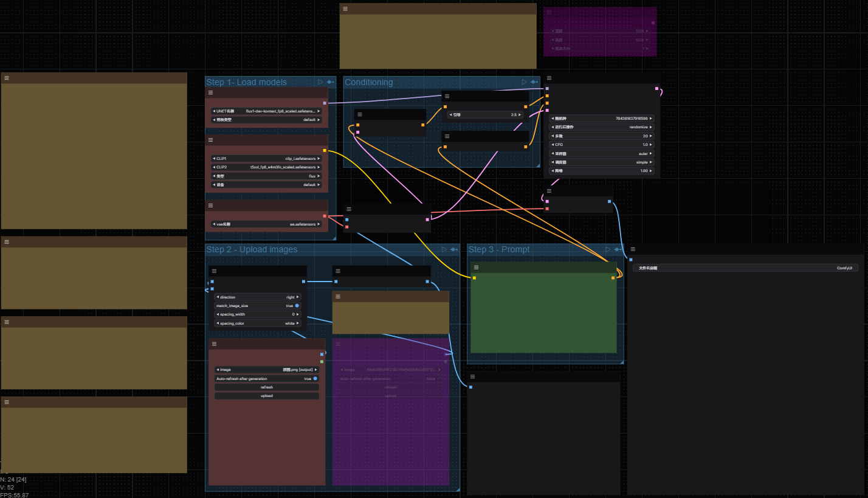Open the 类型 flux selector

[267, 176]
